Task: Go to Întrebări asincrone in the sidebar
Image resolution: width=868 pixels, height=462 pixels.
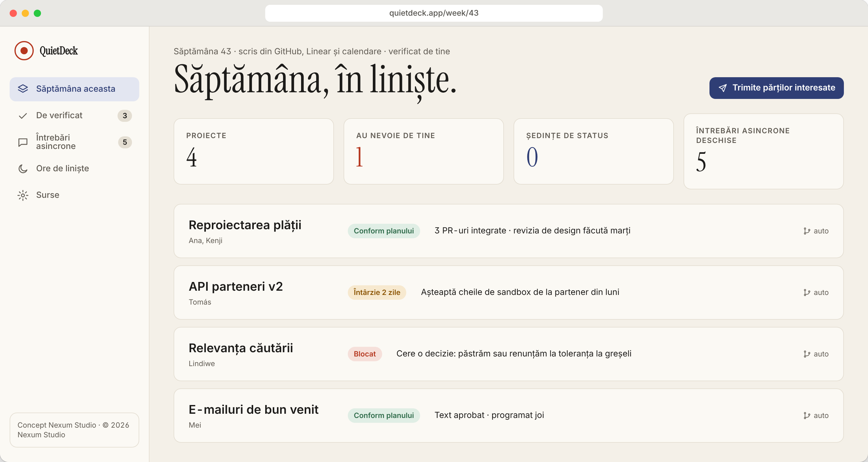Action: coord(74,142)
